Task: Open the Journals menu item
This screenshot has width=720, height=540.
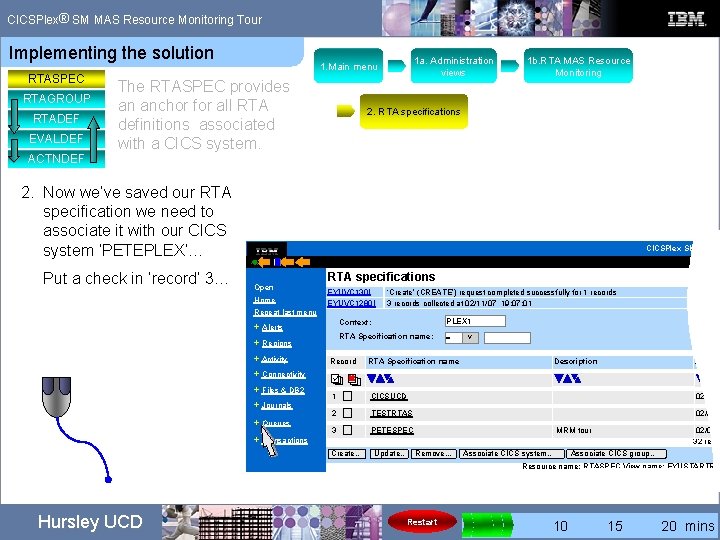Action: tap(277, 405)
